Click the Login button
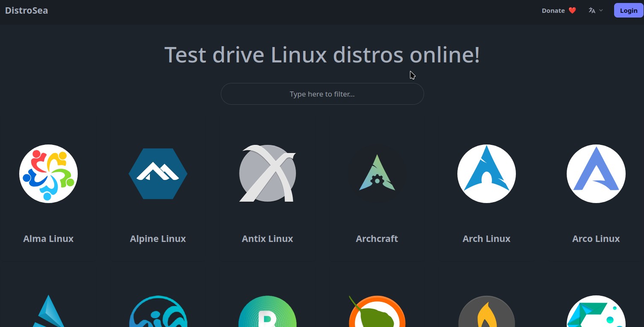Screen dimensions: 644x327 point(628,11)
